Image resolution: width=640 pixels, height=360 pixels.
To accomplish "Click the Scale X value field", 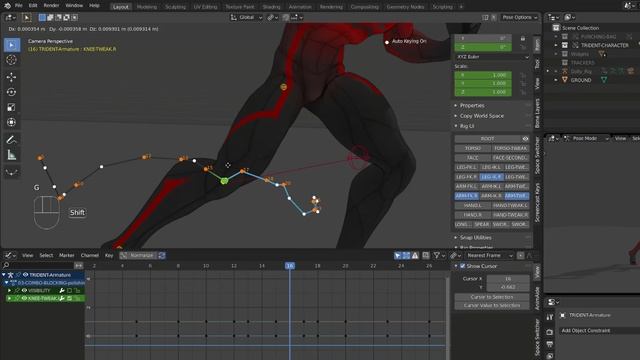I will pyautogui.click(x=483, y=76).
